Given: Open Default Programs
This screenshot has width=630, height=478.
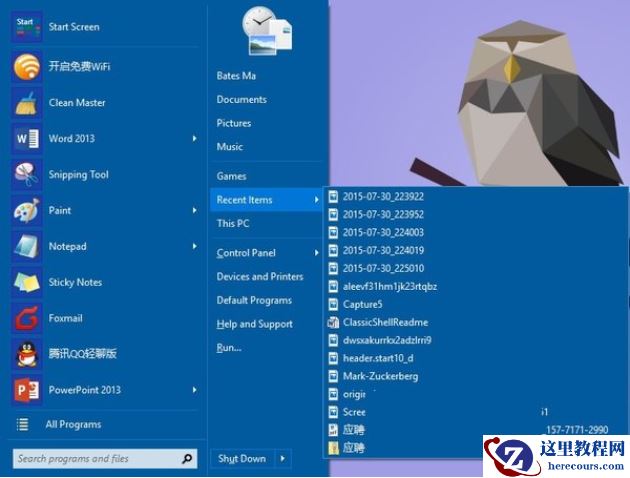Looking at the screenshot, I should pyautogui.click(x=254, y=300).
